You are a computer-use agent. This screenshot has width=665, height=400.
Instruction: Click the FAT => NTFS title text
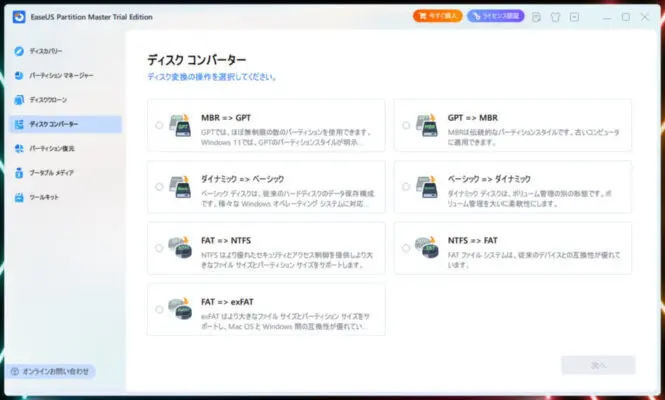click(x=226, y=241)
